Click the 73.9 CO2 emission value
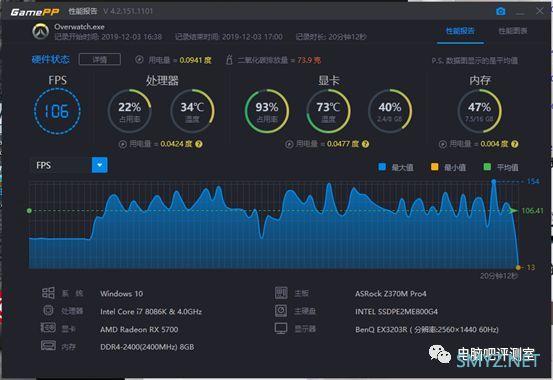553x380 pixels. coord(309,60)
